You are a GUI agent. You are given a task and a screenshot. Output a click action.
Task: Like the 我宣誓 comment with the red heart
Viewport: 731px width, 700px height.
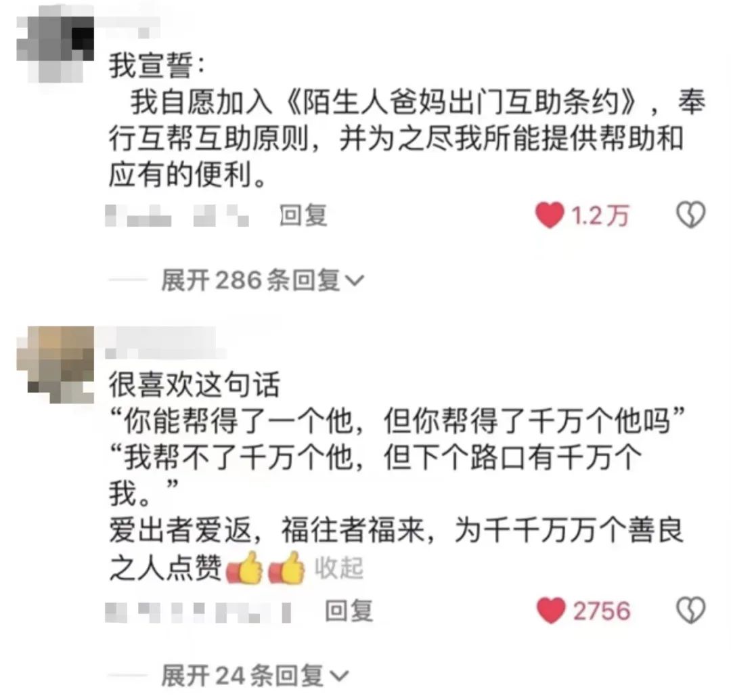(x=550, y=215)
